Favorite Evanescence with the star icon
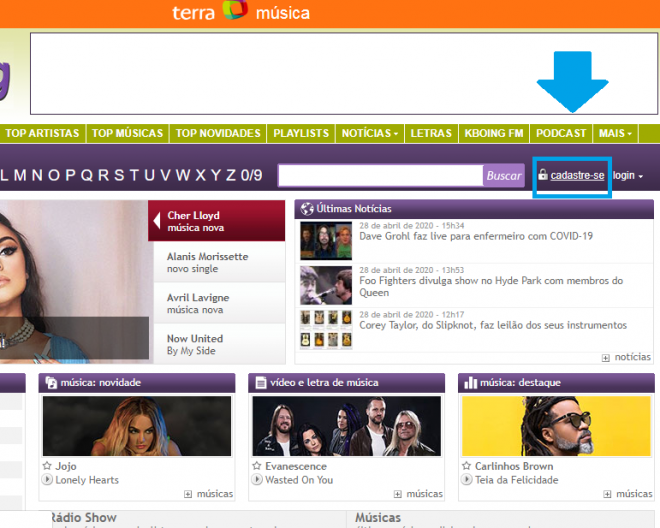 tap(257, 466)
